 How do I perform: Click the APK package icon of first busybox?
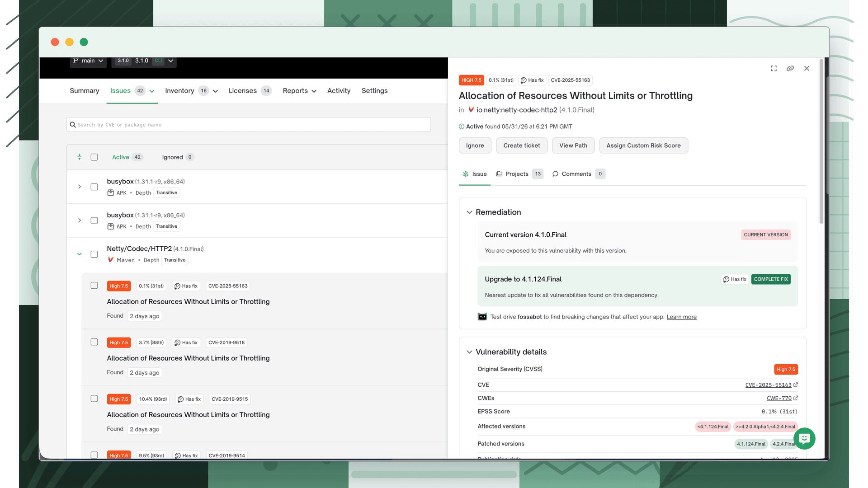click(x=110, y=193)
